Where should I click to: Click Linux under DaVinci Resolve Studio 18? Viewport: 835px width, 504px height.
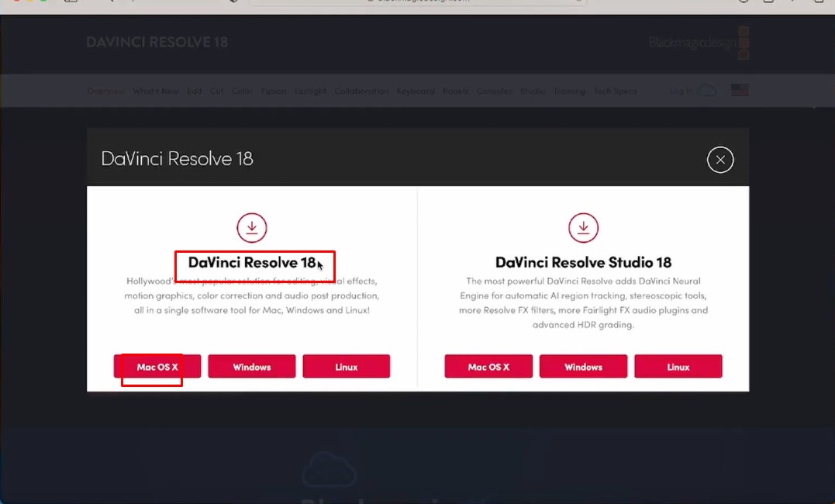[678, 366]
